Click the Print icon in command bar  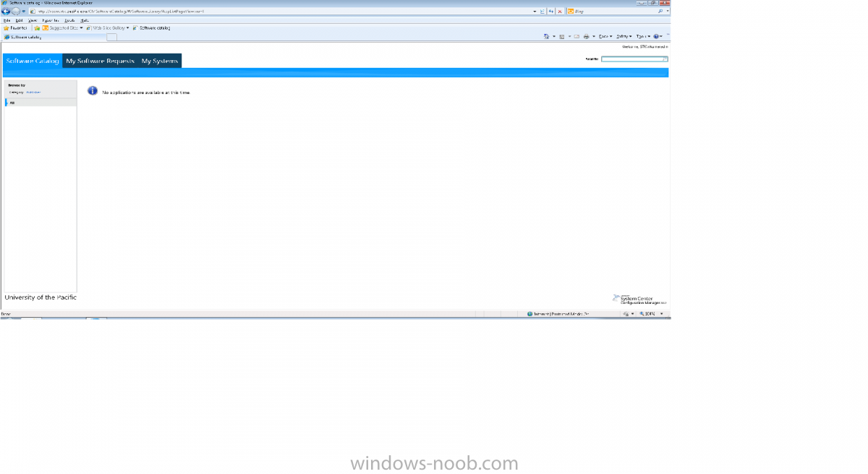pyautogui.click(x=587, y=36)
